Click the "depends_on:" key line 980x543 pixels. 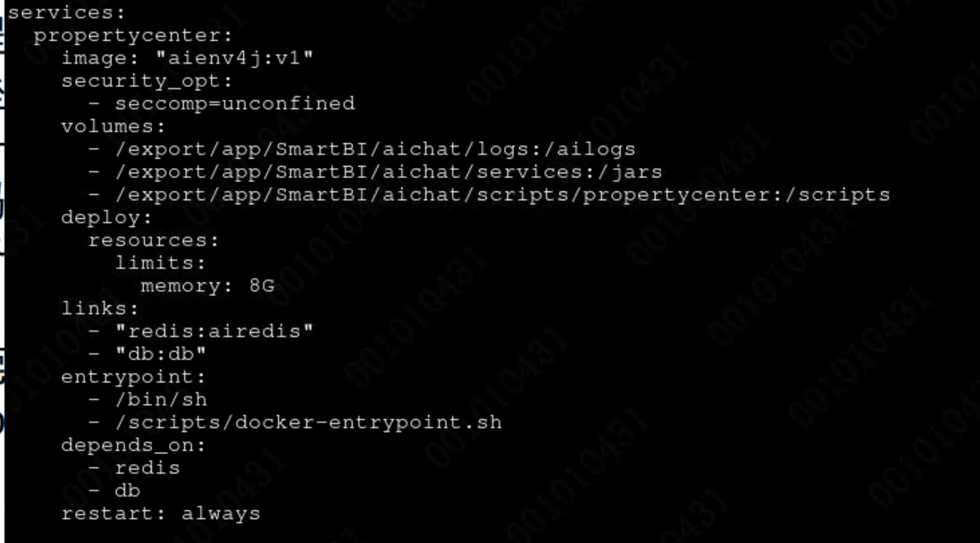pos(134,446)
